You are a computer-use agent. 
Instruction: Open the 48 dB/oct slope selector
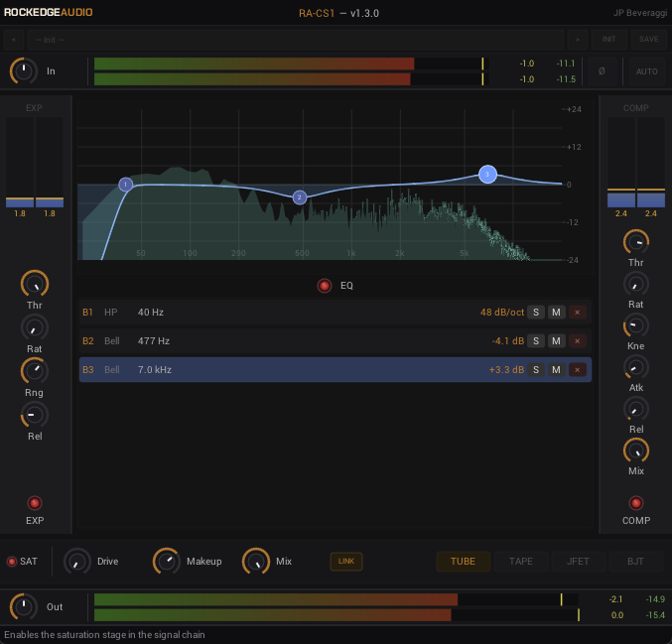tap(502, 313)
